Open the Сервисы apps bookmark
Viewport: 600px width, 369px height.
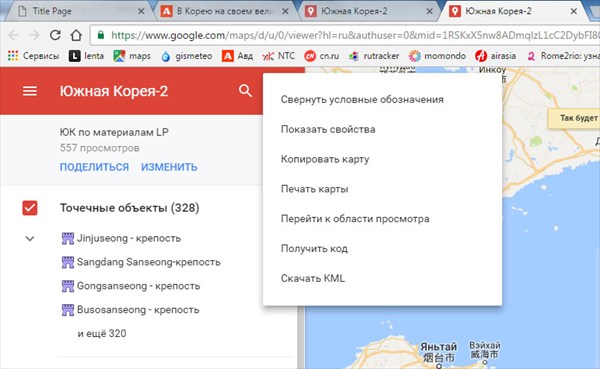click(33, 56)
